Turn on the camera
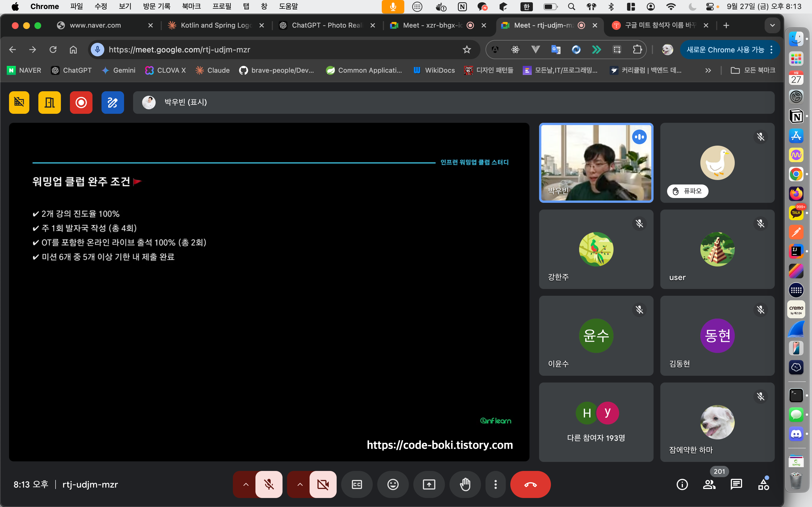The height and width of the screenshot is (507, 812). (323, 484)
